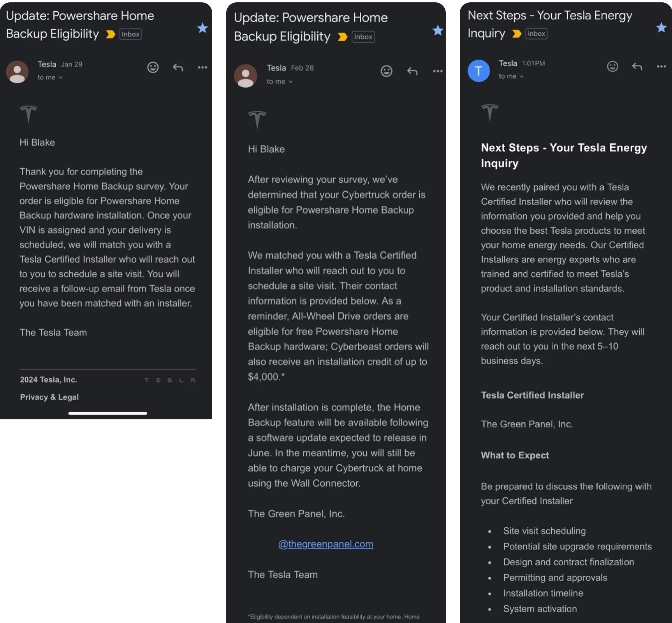Screen dimensions: 672x623
Task: Open the @thegreenpanel.com link
Action: coord(325,544)
